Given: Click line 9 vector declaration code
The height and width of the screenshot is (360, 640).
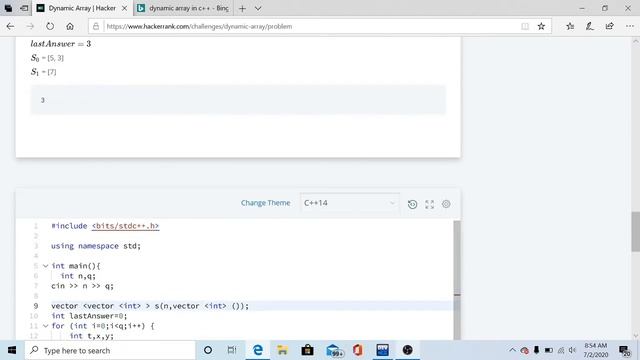Looking at the screenshot, I should click(150, 306).
